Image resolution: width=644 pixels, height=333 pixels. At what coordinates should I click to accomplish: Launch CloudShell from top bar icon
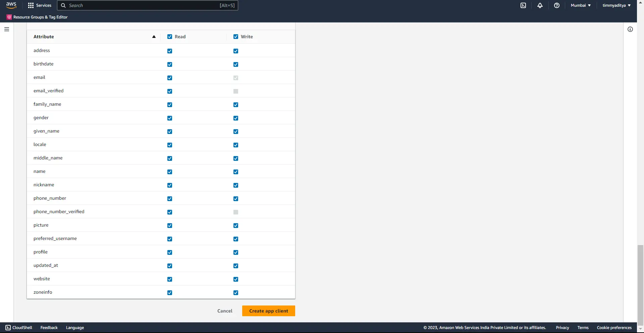523,5
